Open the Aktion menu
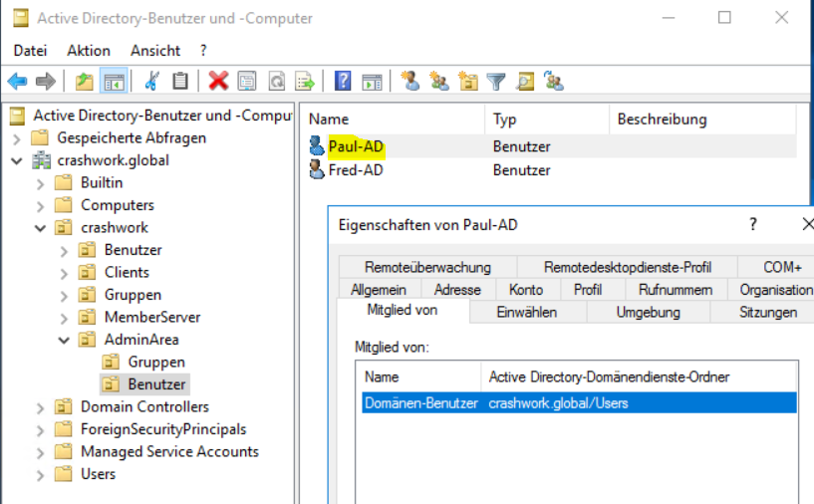814x504 pixels. point(89,51)
